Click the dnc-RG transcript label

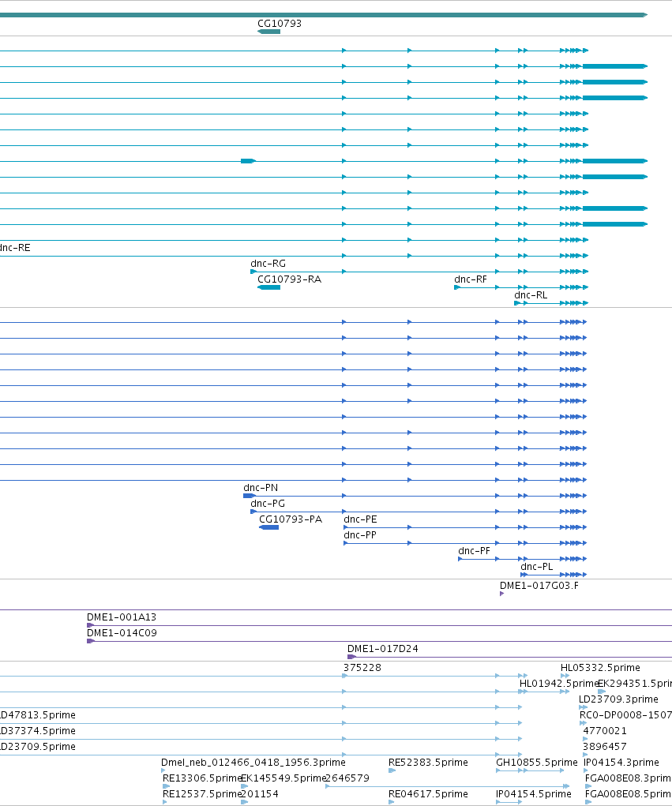(x=268, y=264)
